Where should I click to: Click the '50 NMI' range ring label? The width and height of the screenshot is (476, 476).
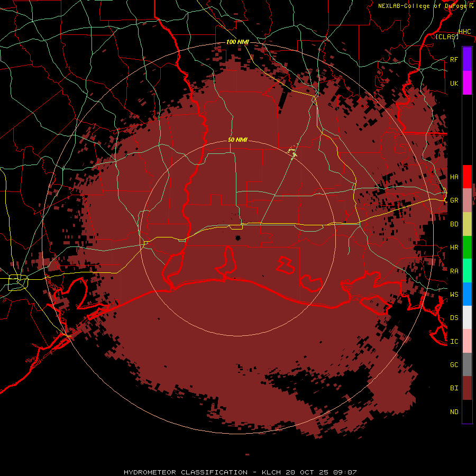tap(237, 140)
